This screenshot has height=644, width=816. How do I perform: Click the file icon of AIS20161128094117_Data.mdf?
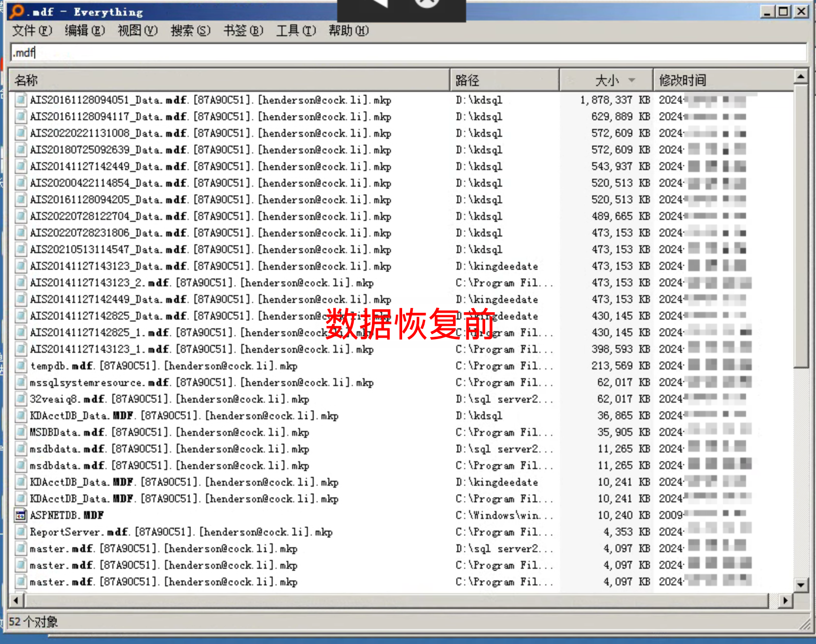(21, 117)
